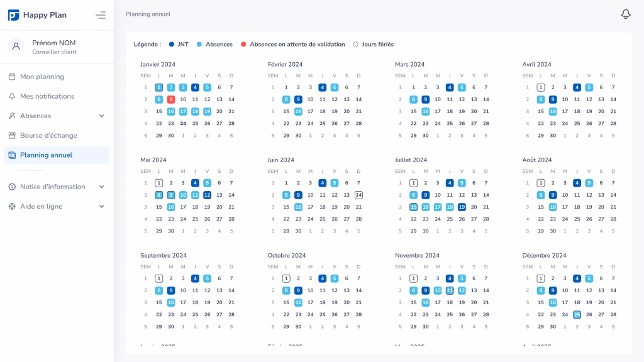The image size is (644, 362).
Task: Click the user avatar icon
Action: pyautogui.click(x=16, y=47)
